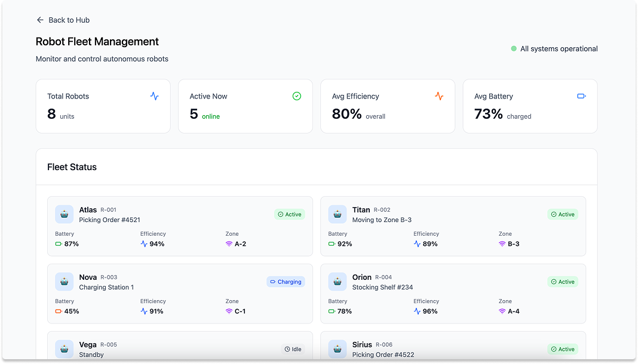Click the battery icon next to Orion's 78%
The width and height of the screenshot is (638, 364).
pos(331,311)
